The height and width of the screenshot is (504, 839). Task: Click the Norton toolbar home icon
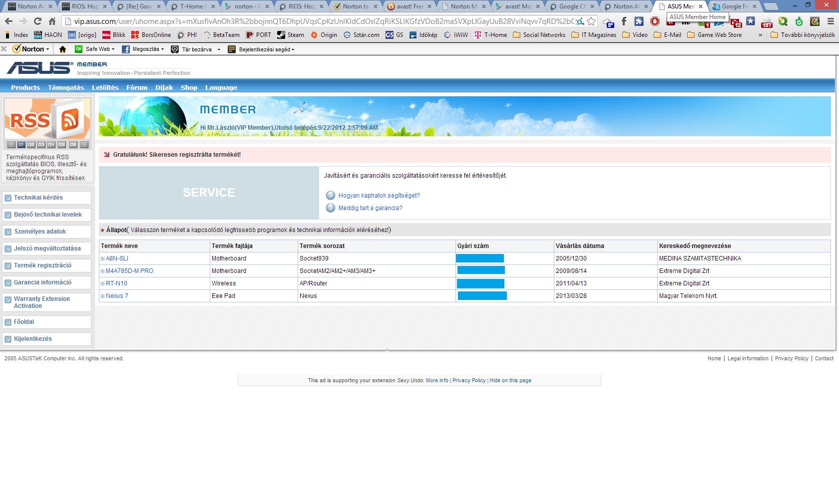[62, 49]
